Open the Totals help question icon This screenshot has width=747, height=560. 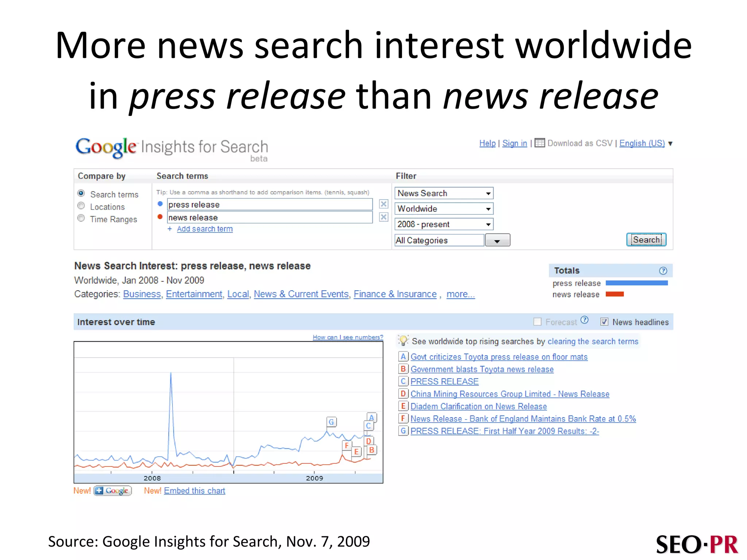663,271
